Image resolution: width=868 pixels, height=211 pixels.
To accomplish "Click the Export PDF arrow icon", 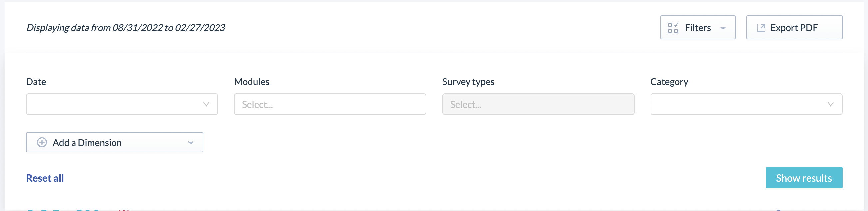I will pyautogui.click(x=761, y=28).
